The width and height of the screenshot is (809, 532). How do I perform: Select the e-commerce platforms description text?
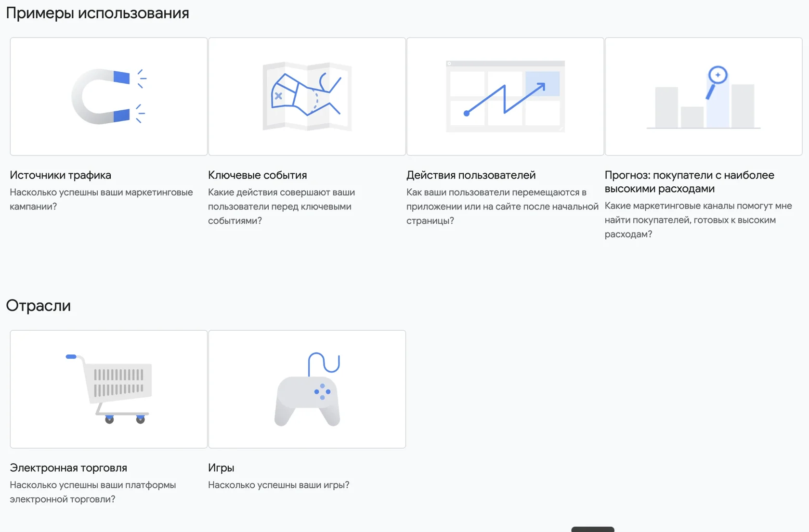coord(93,492)
